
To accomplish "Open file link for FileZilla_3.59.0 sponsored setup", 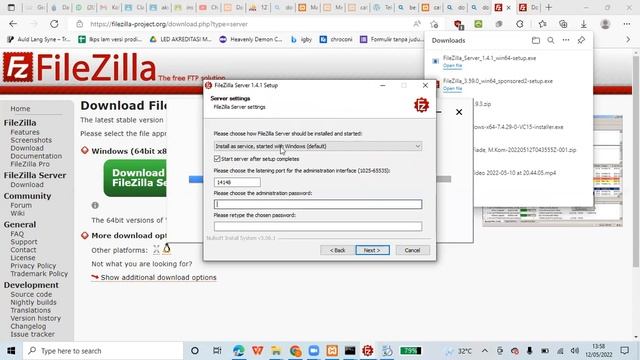I will 452,89.
